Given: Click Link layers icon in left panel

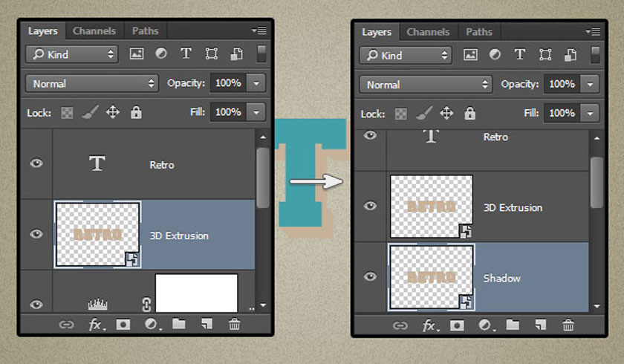Looking at the screenshot, I should [x=66, y=325].
